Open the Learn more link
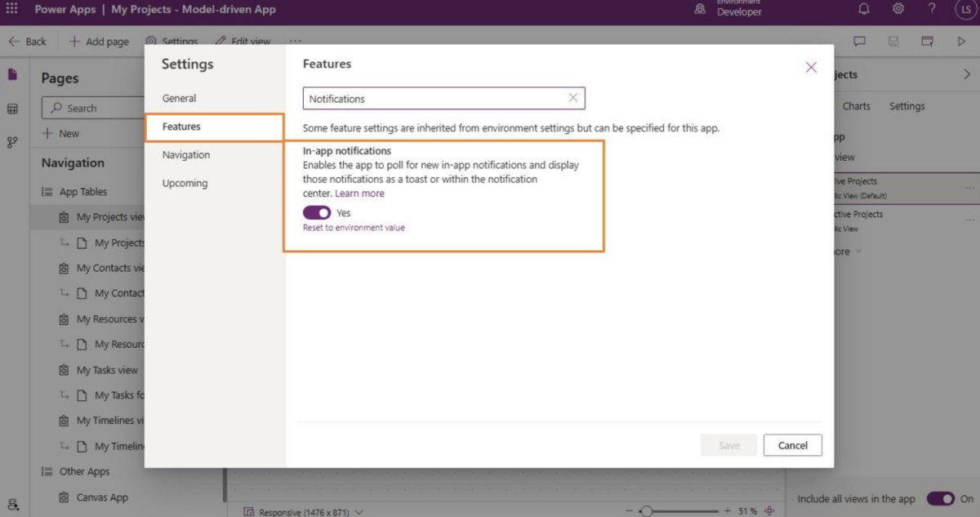980x517 pixels. pos(359,194)
